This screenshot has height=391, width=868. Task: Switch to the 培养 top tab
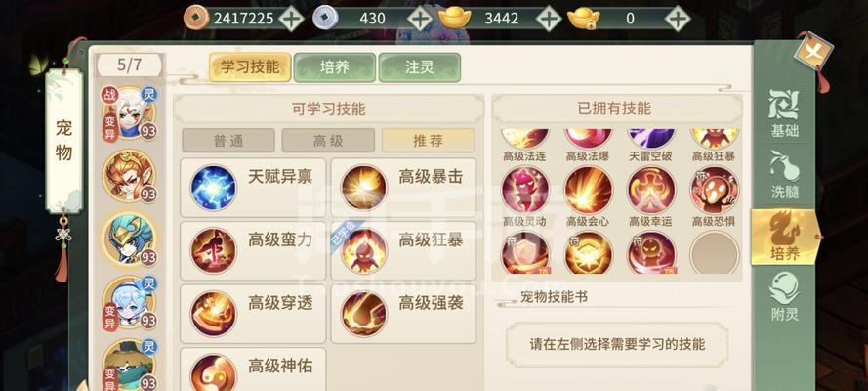point(335,67)
